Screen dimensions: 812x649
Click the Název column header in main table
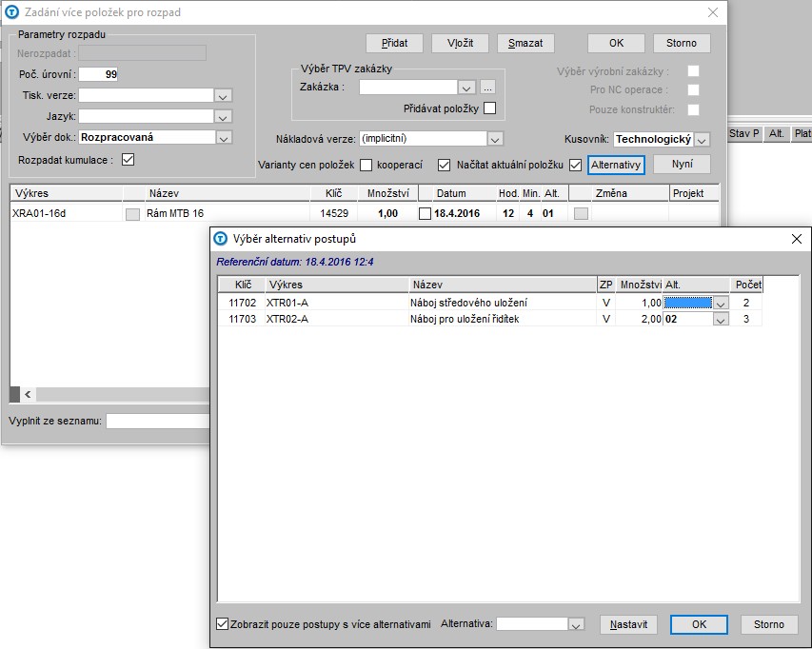(x=228, y=193)
